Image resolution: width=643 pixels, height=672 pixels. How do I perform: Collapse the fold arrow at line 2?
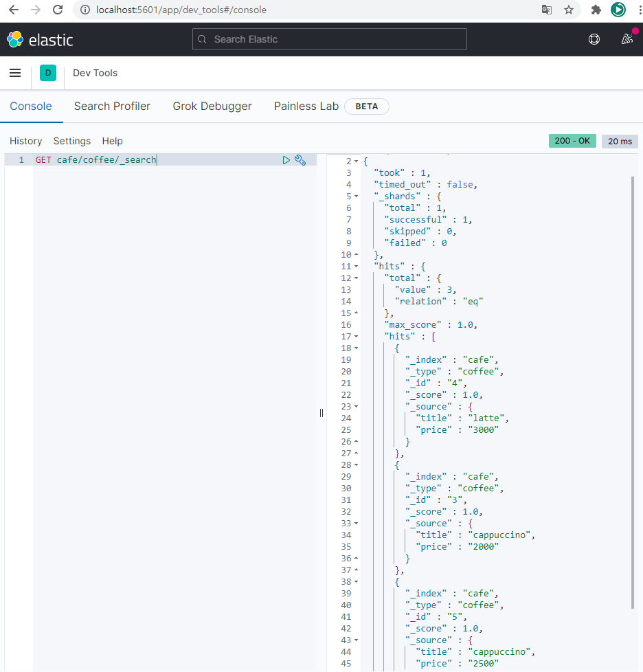pos(356,161)
